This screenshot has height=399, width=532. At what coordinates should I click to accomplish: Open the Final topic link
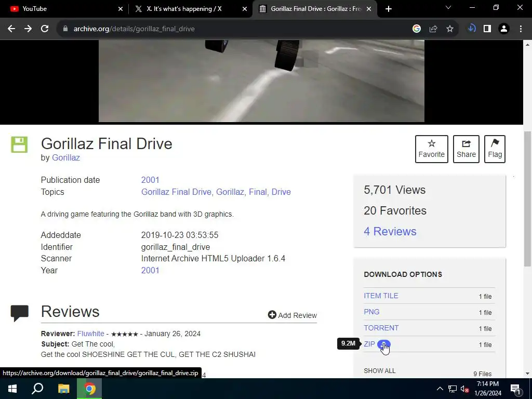(x=258, y=192)
